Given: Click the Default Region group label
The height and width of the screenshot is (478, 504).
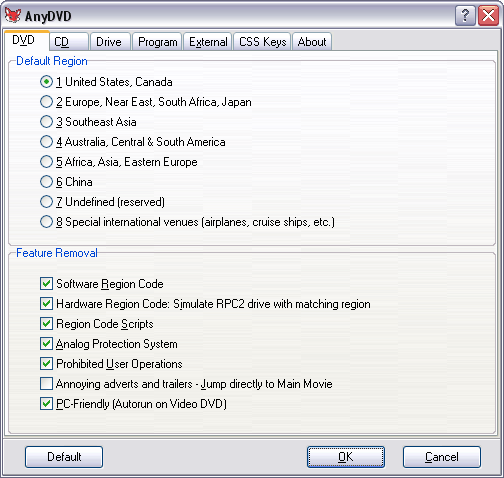Looking at the screenshot, I should coord(52,61).
